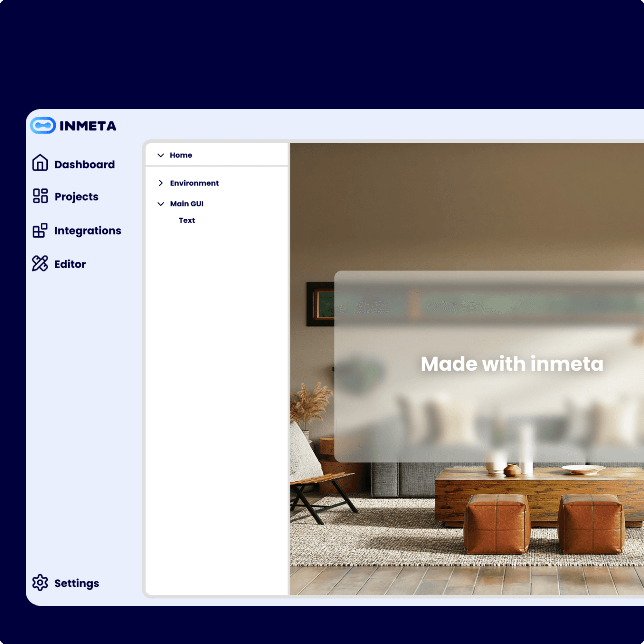Click the Projects grid icon
644x644 pixels.
point(40,197)
